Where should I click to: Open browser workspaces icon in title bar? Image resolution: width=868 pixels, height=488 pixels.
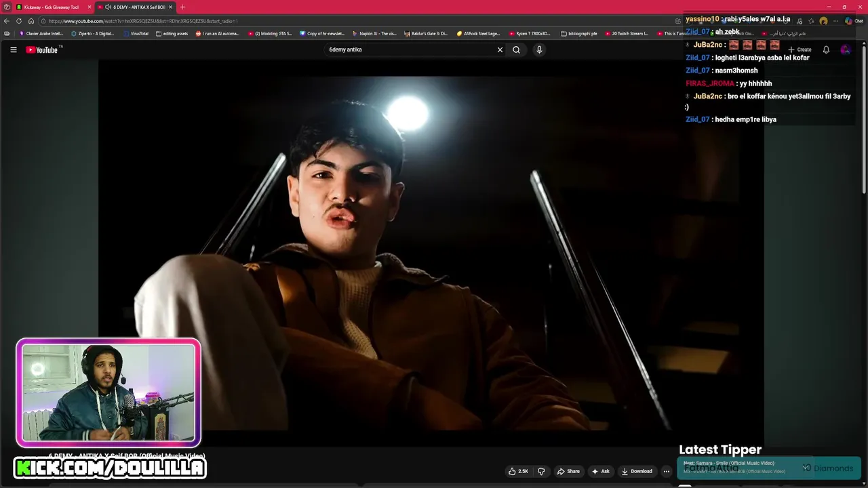(7, 7)
